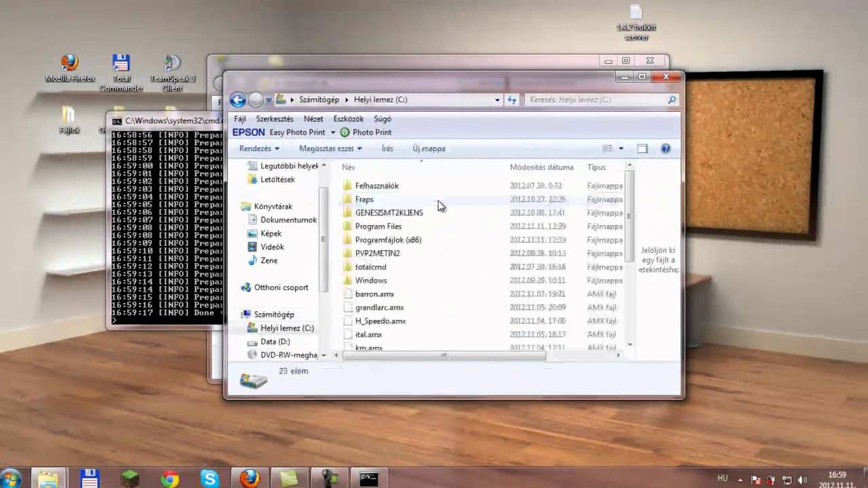The width and height of the screenshot is (868, 488).
Task: Open TeamSpeak 3 Client desktop shortcut
Action: tap(172, 73)
